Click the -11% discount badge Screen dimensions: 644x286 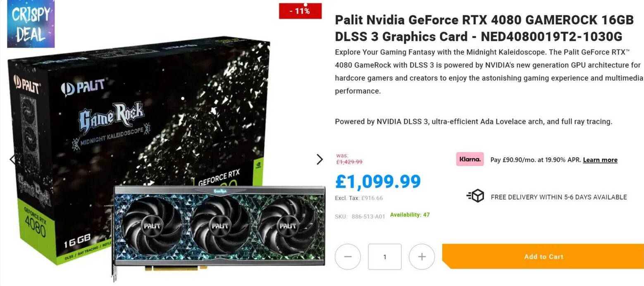tap(301, 11)
